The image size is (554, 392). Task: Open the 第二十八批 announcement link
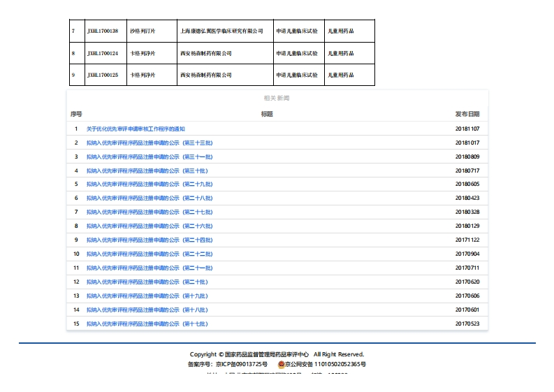[149, 198]
